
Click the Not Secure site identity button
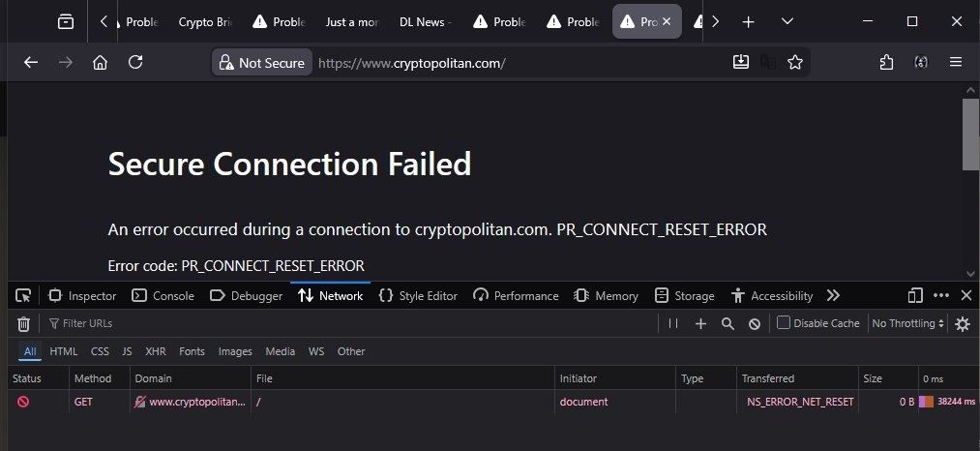262,63
